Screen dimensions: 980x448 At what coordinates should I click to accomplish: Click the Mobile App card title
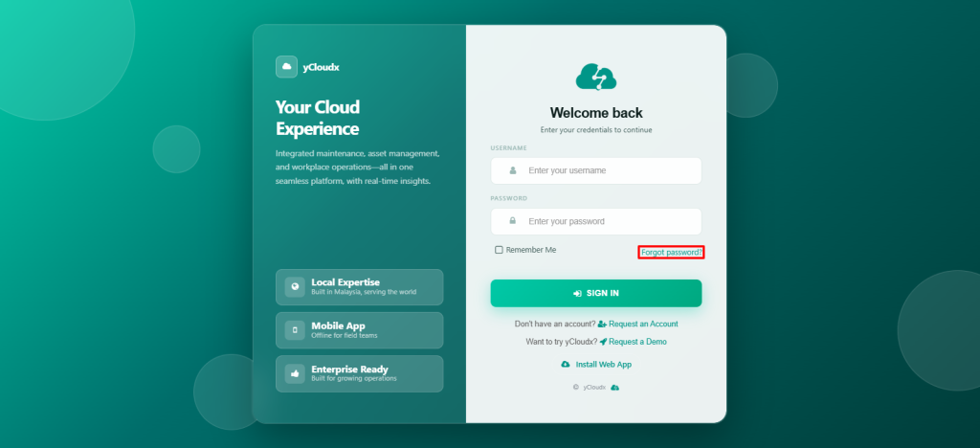(x=338, y=325)
